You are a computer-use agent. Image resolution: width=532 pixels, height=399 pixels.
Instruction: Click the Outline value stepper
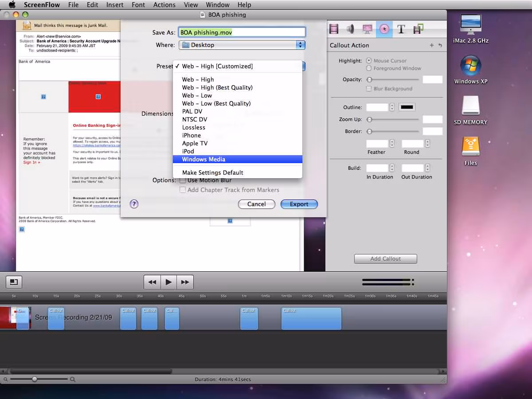[392, 107]
